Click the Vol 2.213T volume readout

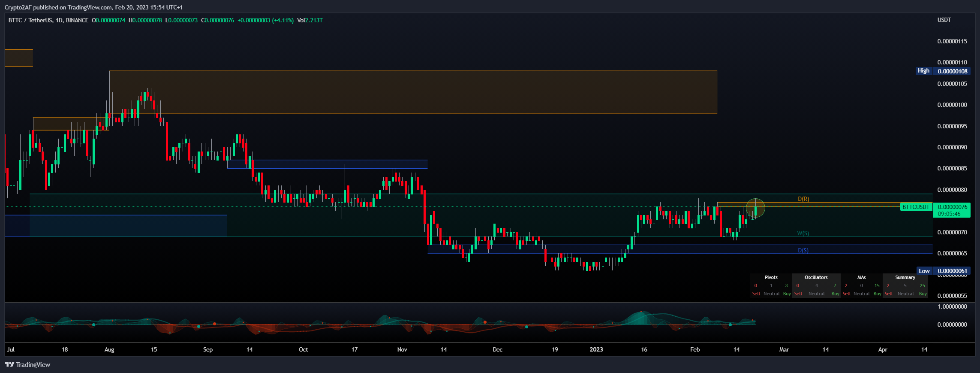tap(310, 20)
